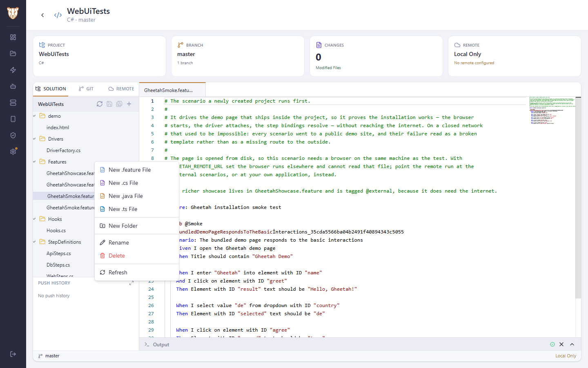Switch to the REMOTE tab
588x368 pixels.
[121, 89]
